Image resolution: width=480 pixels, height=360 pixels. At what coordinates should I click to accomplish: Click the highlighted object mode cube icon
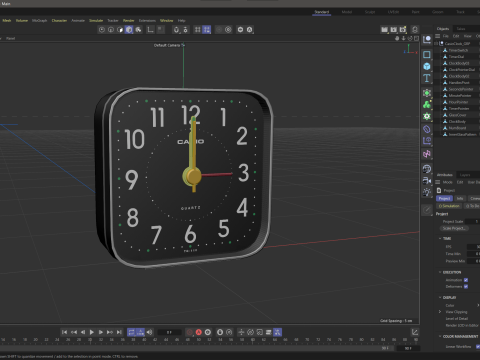tap(129, 30)
